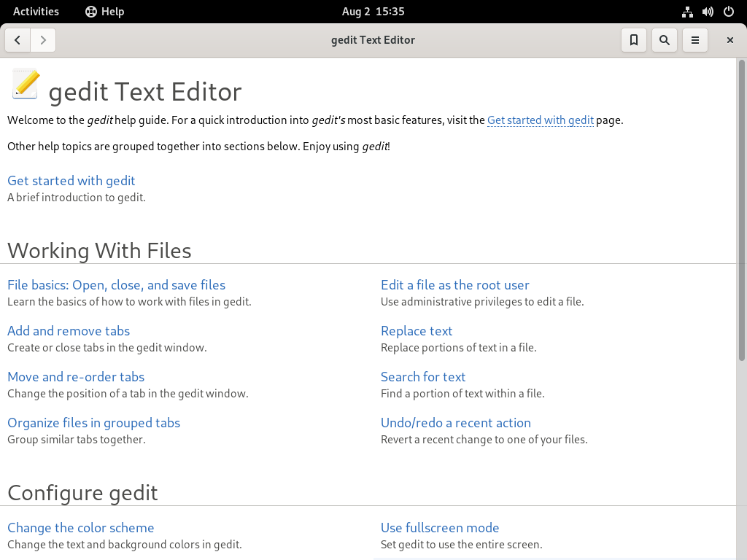
Task: Click the network status icon
Action: [687, 12]
